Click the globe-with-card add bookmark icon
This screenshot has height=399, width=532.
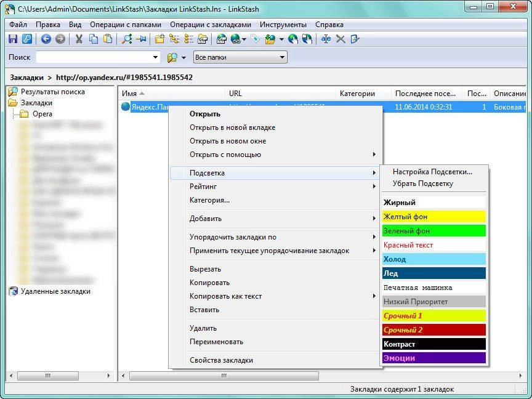point(222,39)
